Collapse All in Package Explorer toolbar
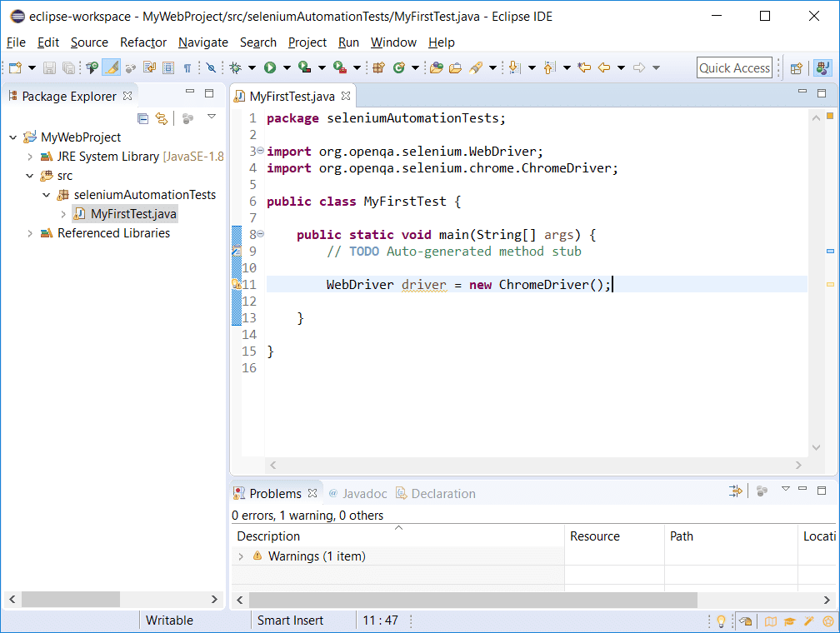The image size is (840, 633). click(143, 118)
